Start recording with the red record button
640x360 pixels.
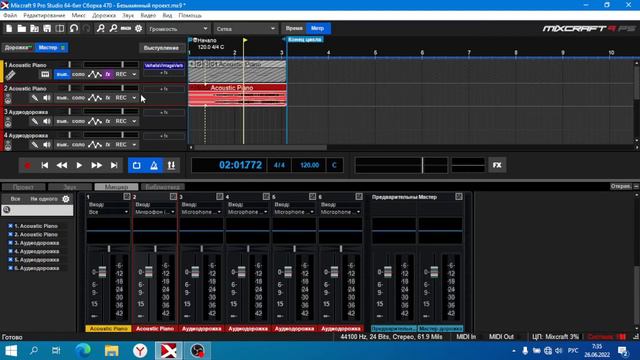[x=27, y=165]
